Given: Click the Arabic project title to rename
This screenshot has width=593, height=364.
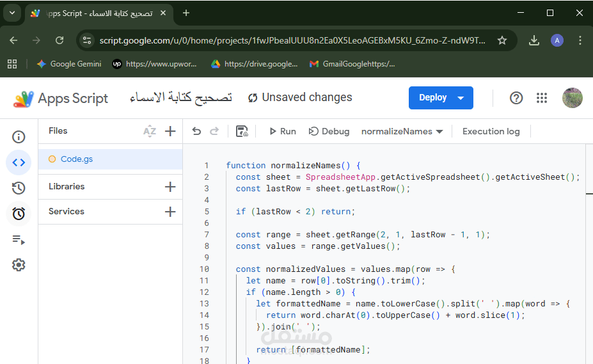Looking at the screenshot, I should point(181,98).
